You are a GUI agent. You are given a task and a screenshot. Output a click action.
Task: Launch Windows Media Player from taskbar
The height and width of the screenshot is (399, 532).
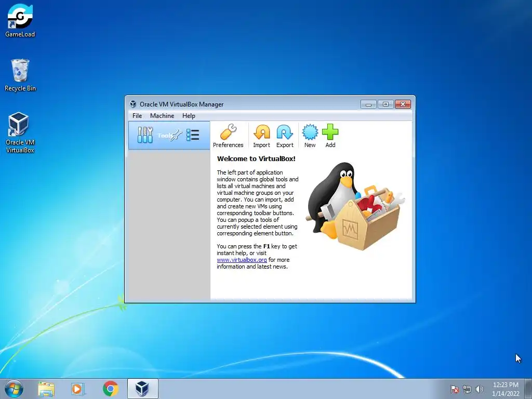point(78,389)
